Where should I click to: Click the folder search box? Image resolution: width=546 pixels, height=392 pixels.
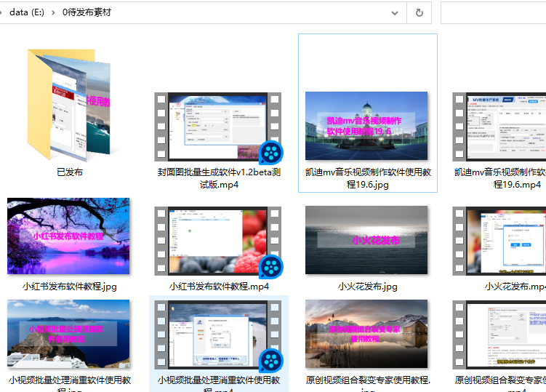(x=494, y=13)
